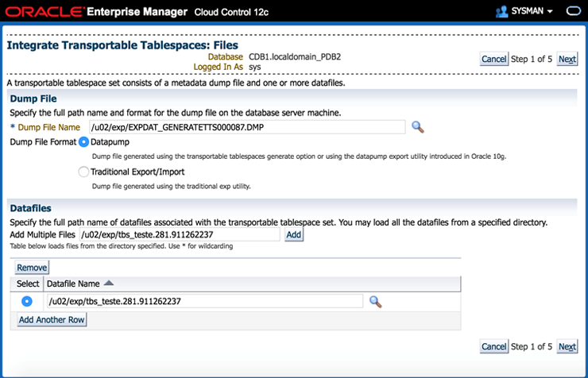Click the datafile name field in the table row

[x=204, y=301]
